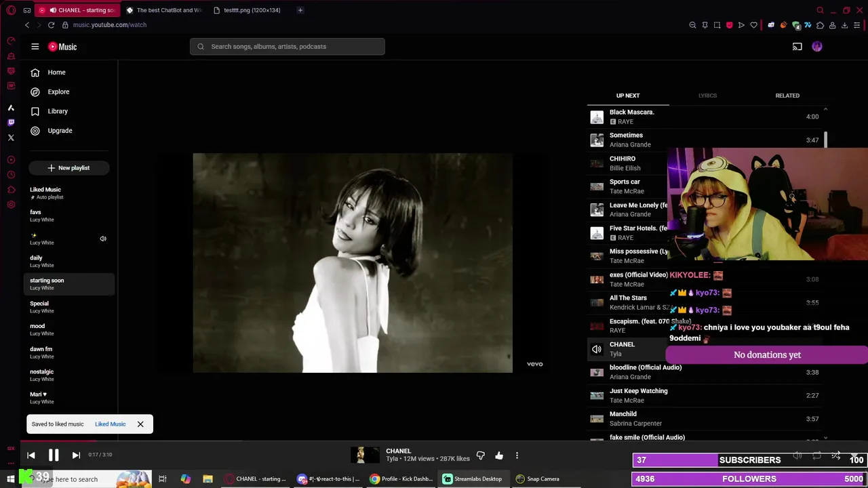Open the daily playlist
This screenshot has width=868, height=488.
pyautogui.click(x=69, y=261)
